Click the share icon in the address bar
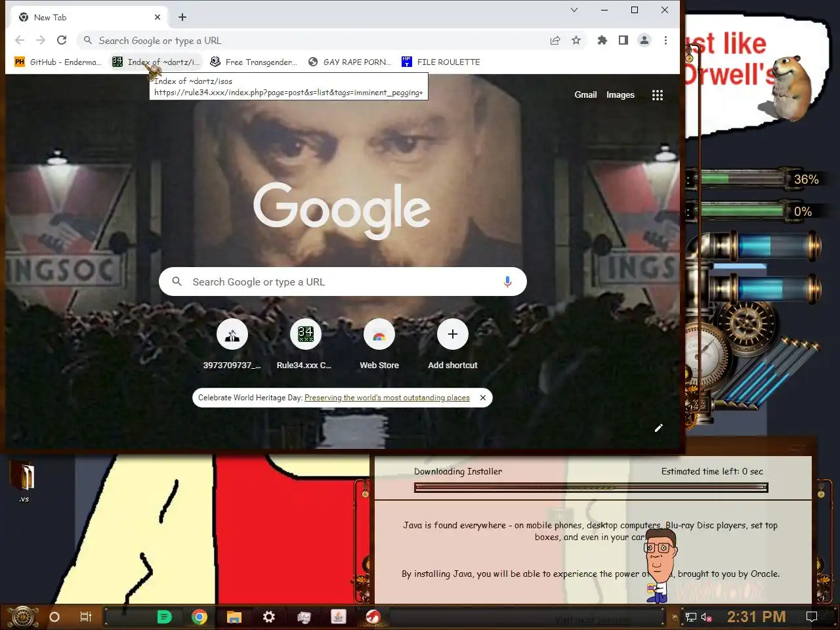The image size is (840, 630). 555,40
